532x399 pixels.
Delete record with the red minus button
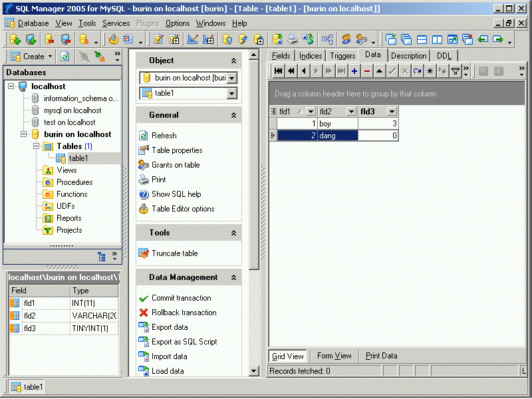point(367,71)
